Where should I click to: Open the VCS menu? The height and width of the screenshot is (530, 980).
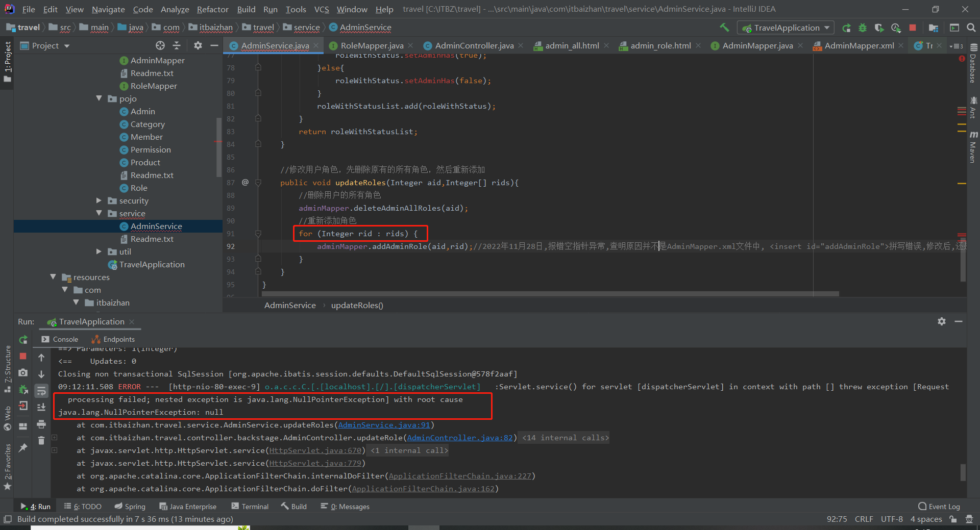coord(322,9)
